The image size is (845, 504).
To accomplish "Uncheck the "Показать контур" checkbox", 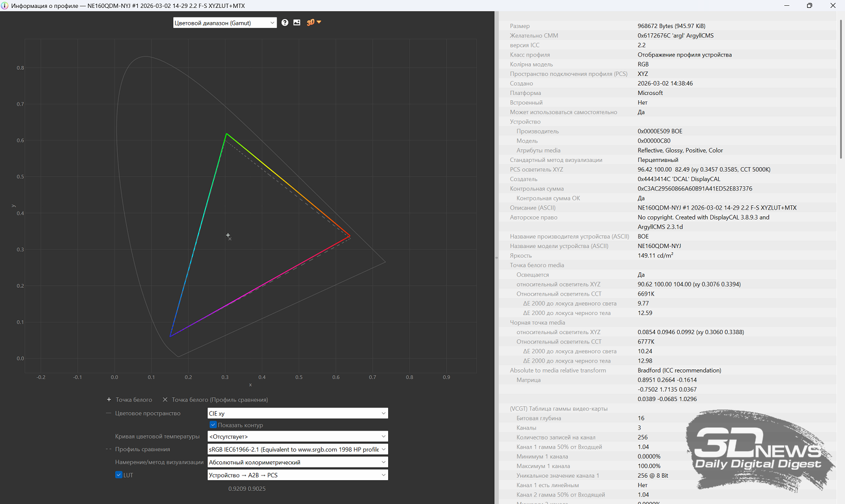I will point(213,425).
